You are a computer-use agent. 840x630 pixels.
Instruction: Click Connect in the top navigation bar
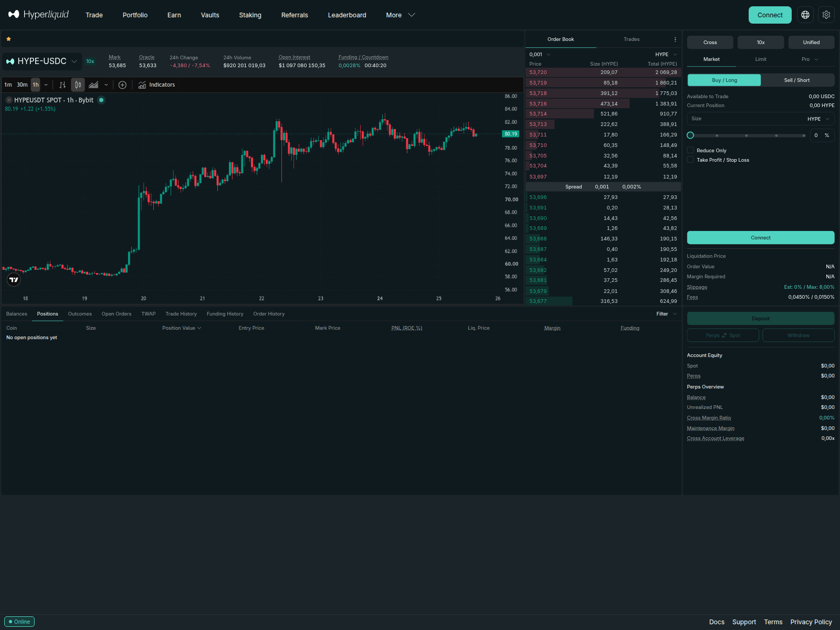(770, 15)
